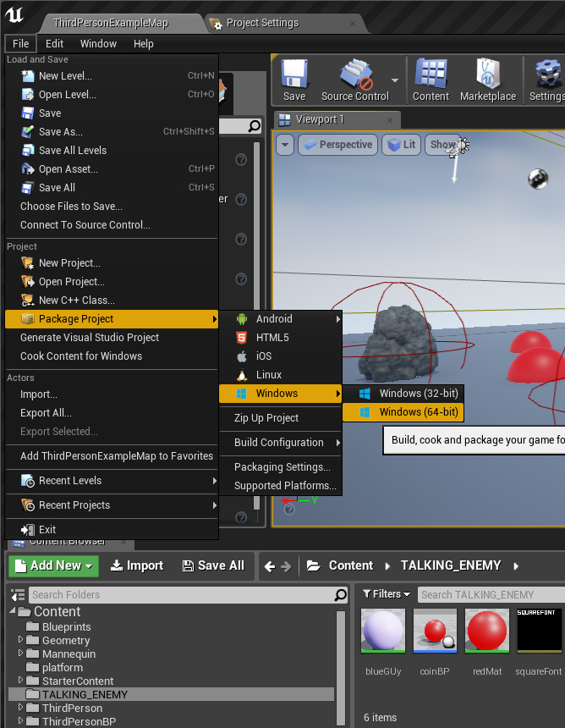Switch to the Project Settings tab
The image size is (565, 728).
261,23
